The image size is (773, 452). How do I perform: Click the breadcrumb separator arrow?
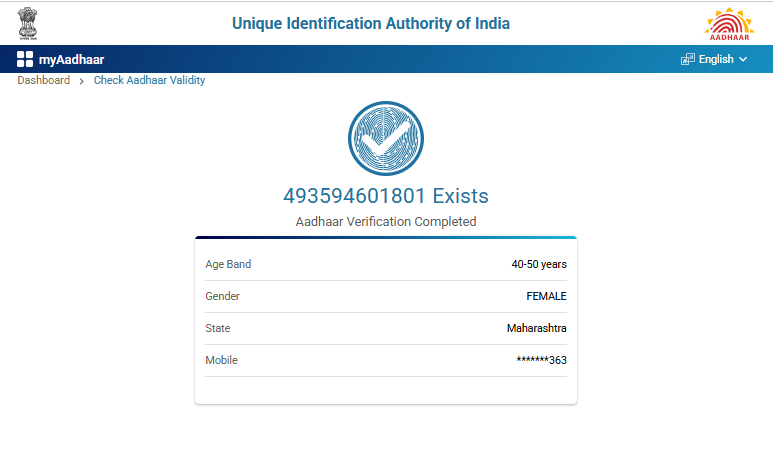point(81,81)
